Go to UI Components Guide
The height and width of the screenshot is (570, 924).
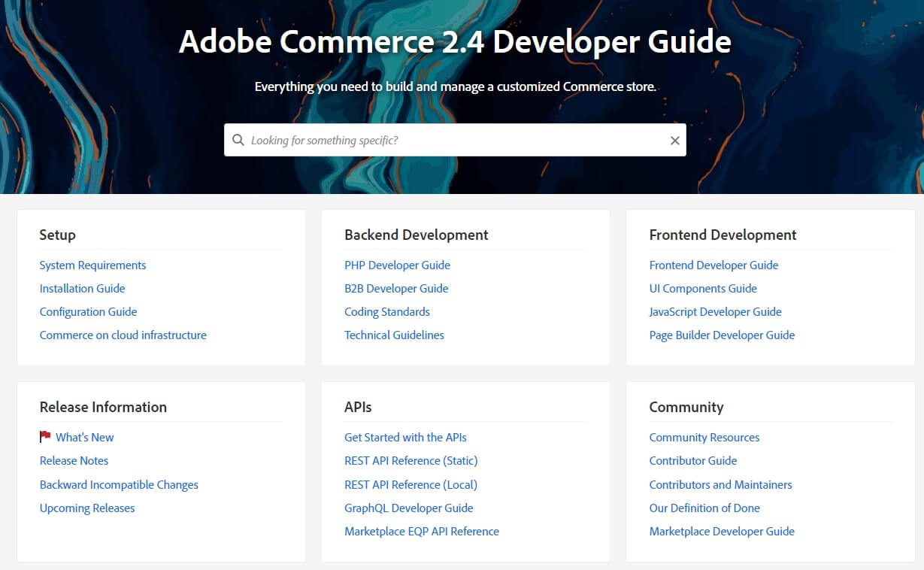[x=703, y=288]
